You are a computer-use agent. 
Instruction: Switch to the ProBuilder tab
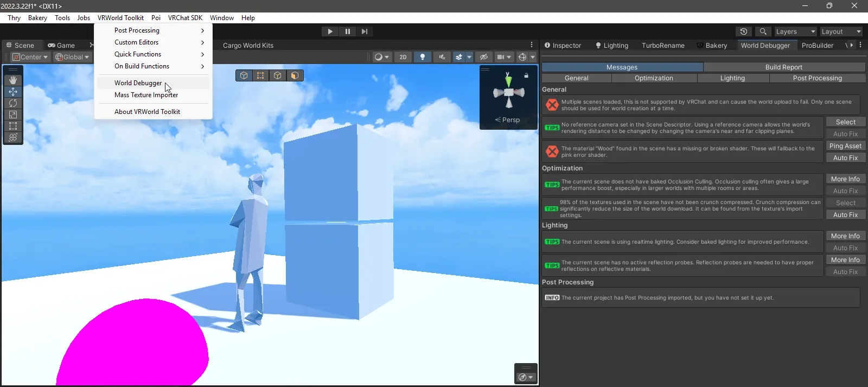point(818,46)
